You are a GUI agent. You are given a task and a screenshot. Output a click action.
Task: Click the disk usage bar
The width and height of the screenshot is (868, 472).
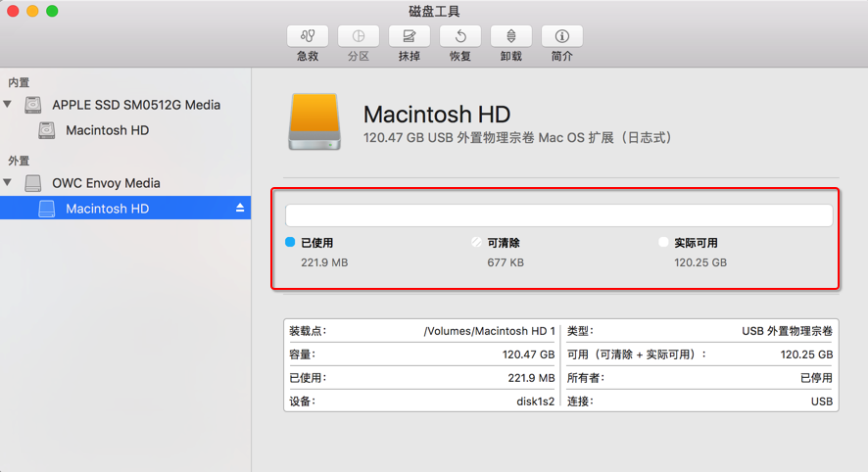[558, 215]
